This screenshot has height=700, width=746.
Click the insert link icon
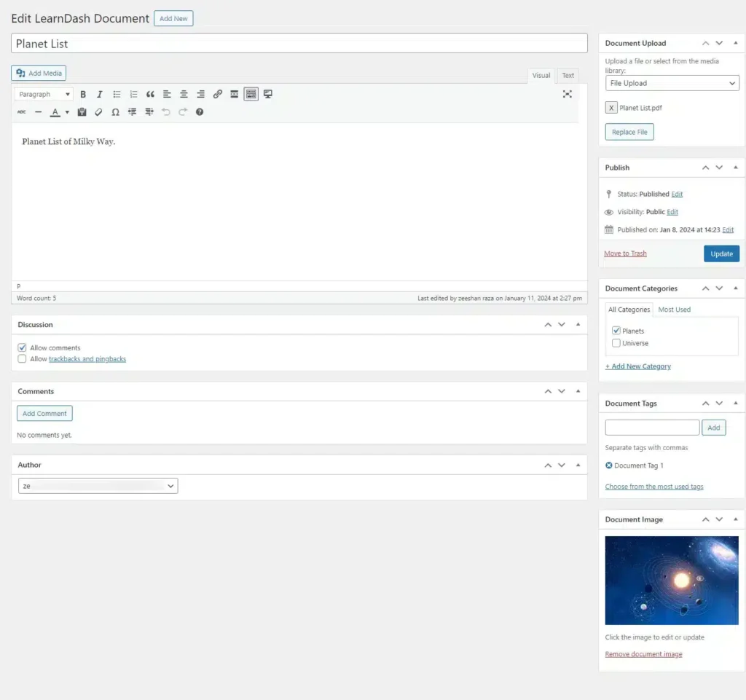tap(217, 94)
